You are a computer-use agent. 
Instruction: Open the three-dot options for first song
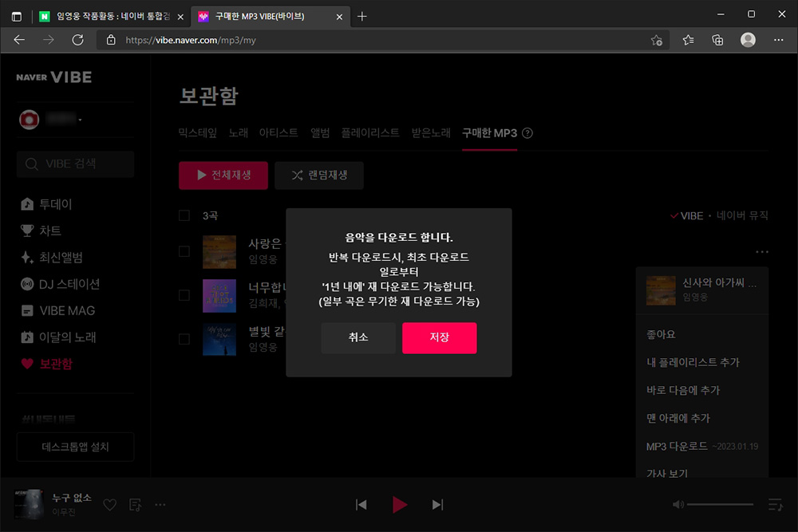[762, 252]
